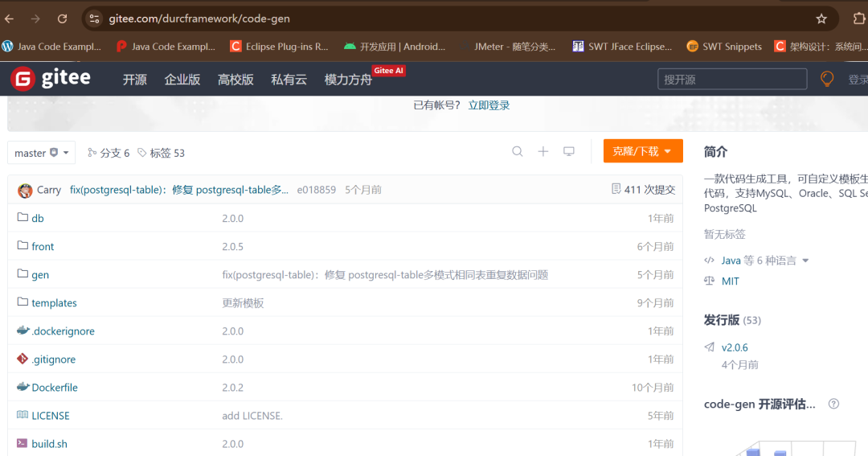Click the templates folder icon
868x456 pixels.
coord(23,302)
